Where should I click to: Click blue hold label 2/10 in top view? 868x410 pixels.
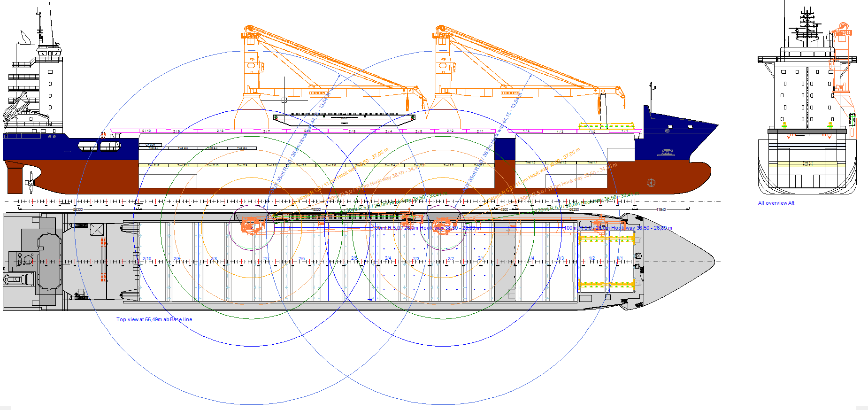(x=147, y=259)
